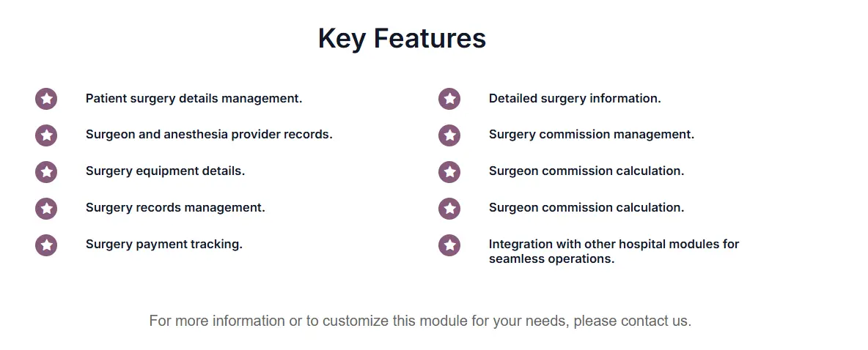868x350 pixels.
Task: Click the star icon beside Patient surgery details management
Action: 46,99
